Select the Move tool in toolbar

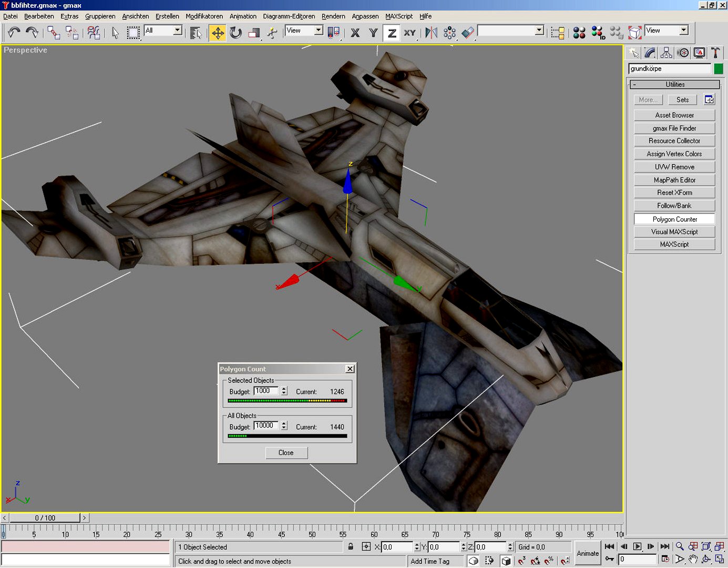tap(217, 33)
